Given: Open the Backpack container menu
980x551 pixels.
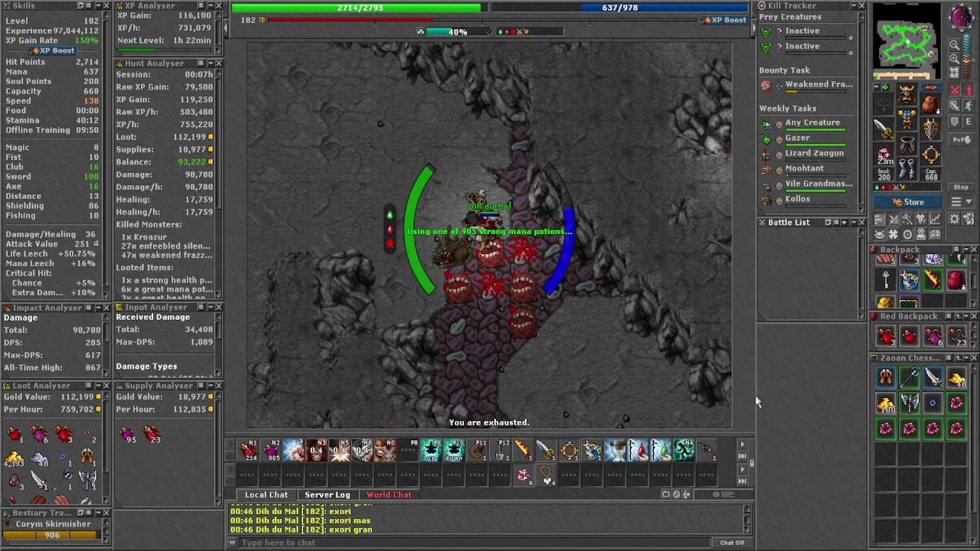Looking at the screenshot, I should pos(956,249).
